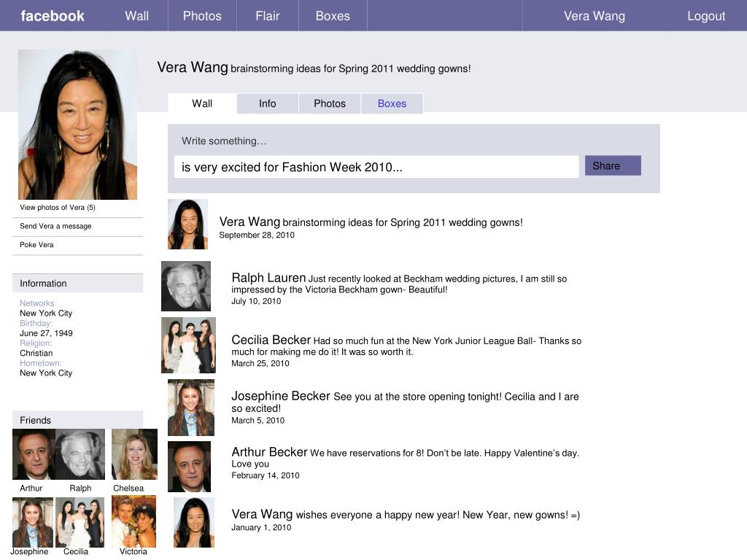
Task: Click Send Vera a message
Action: point(55,226)
